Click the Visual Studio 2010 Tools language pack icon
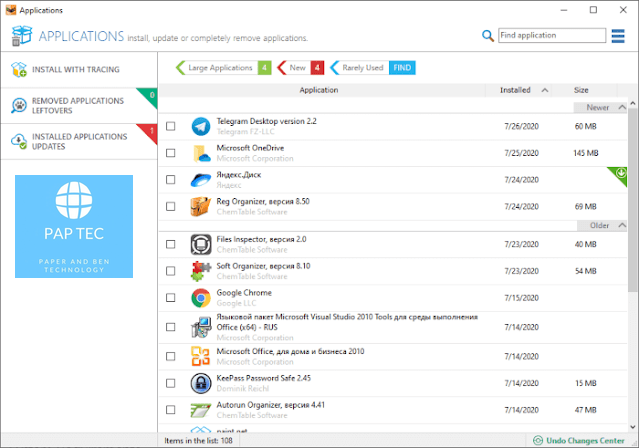 [x=201, y=327]
